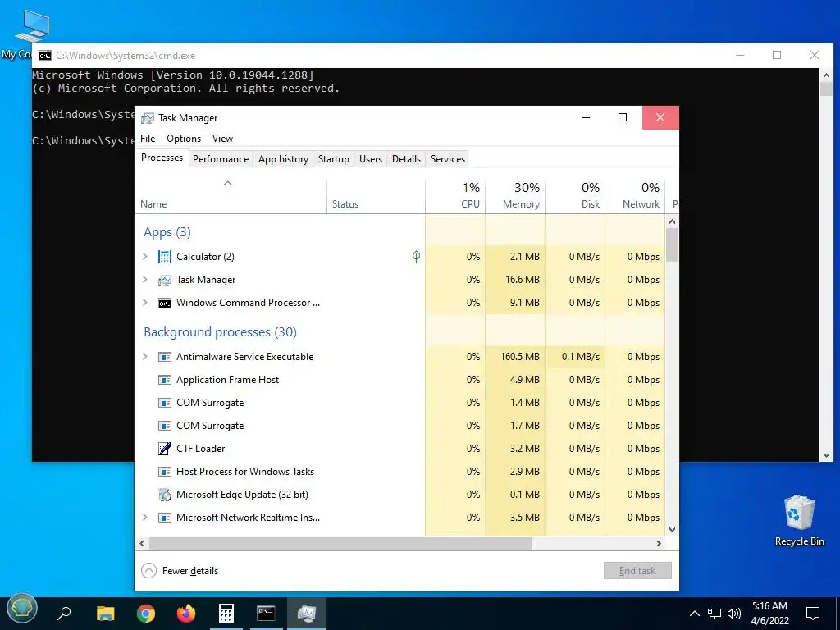840x630 pixels.
Task: Click the CTF Loader pen icon
Action: coord(164,449)
